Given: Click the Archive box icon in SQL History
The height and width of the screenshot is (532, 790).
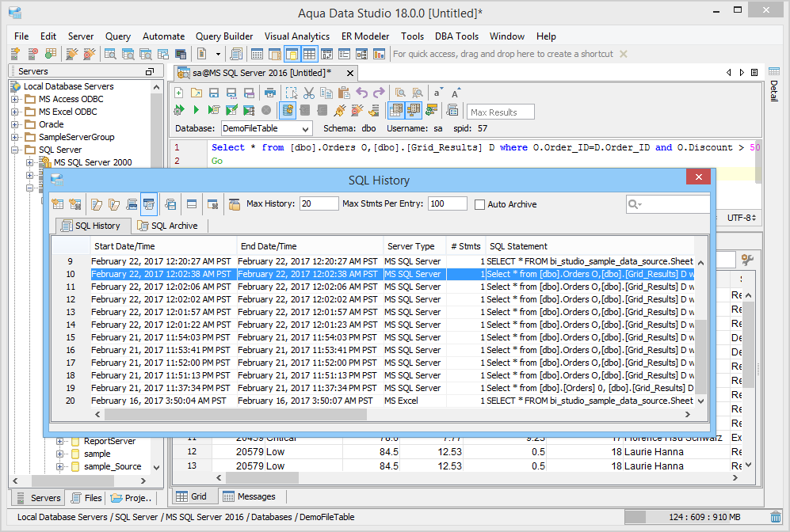Looking at the screenshot, I should [234, 204].
